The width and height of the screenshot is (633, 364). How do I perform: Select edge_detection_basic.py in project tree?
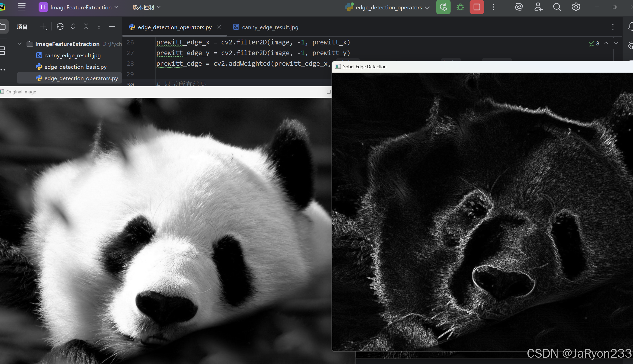tap(75, 67)
